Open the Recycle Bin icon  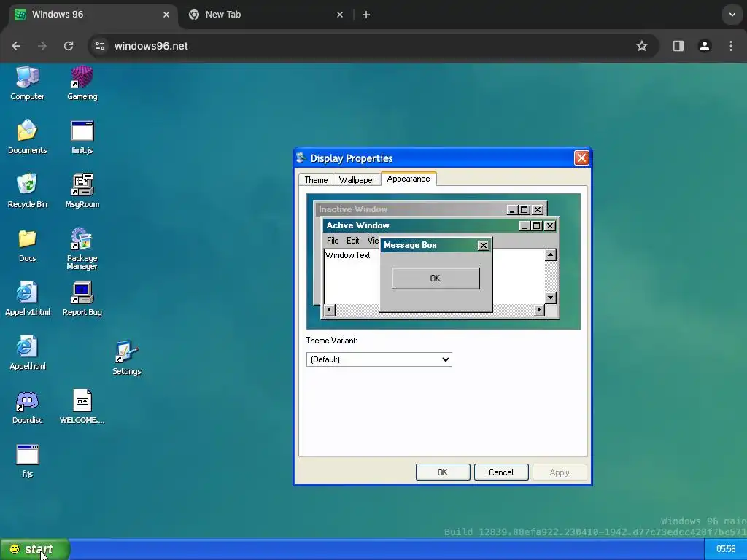(27, 191)
